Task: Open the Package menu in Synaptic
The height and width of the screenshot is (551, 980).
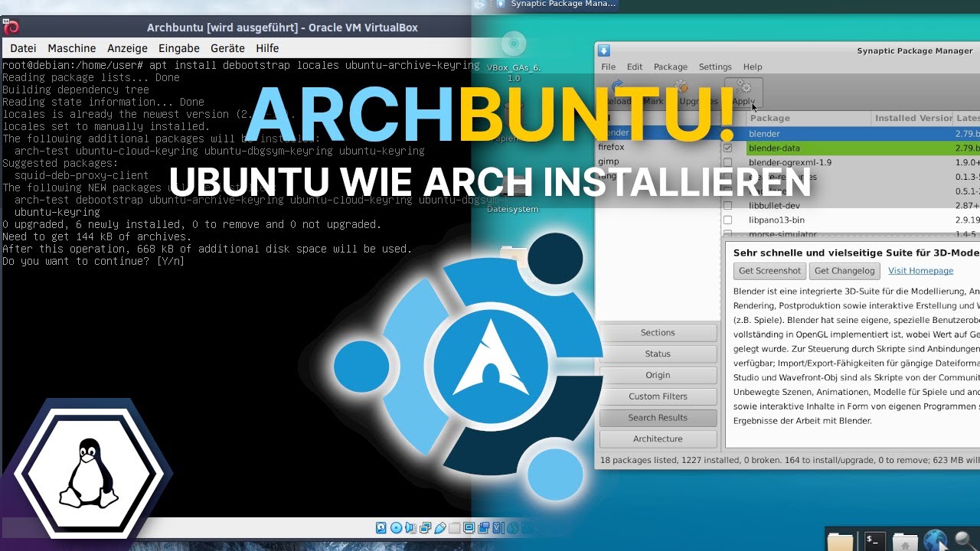Action: click(x=671, y=67)
